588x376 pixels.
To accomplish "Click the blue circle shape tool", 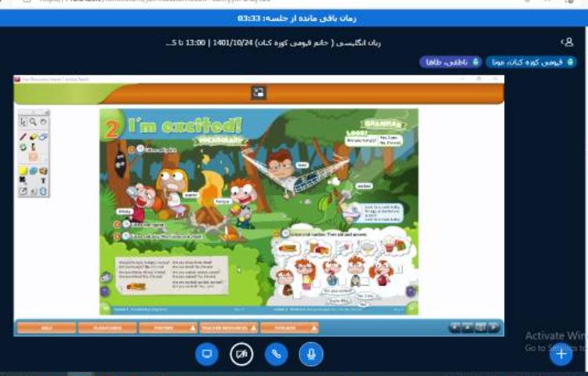I will point(33,171).
